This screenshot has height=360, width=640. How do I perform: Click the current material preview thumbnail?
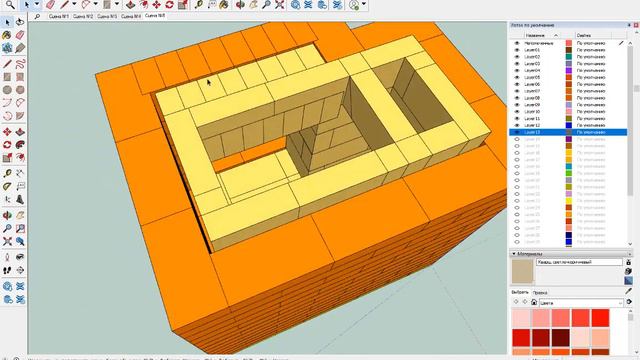(522, 271)
